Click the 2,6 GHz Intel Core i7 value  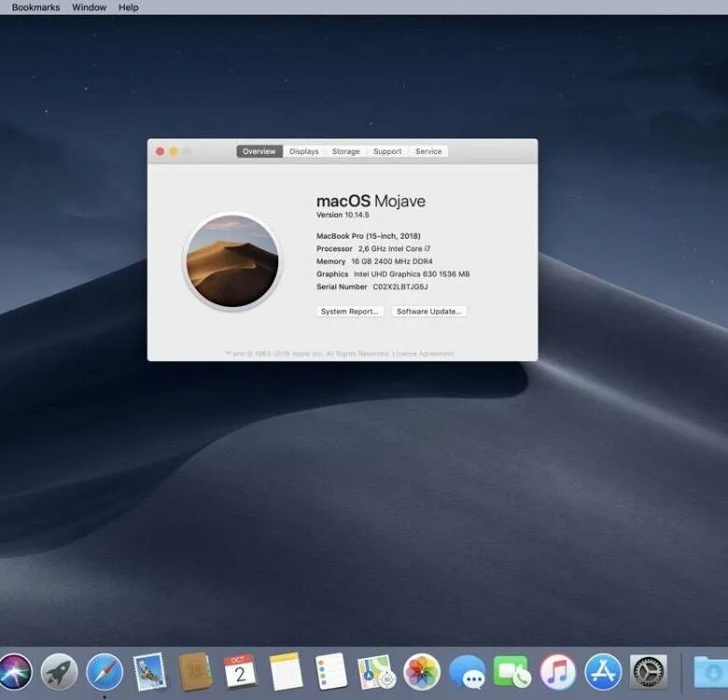(x=394, y=249)
